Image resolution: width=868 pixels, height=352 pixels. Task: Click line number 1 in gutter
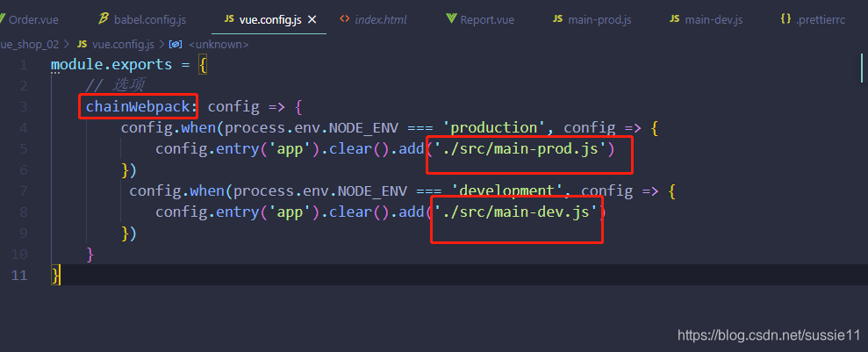pyautogui.click(x=23, y=65)
